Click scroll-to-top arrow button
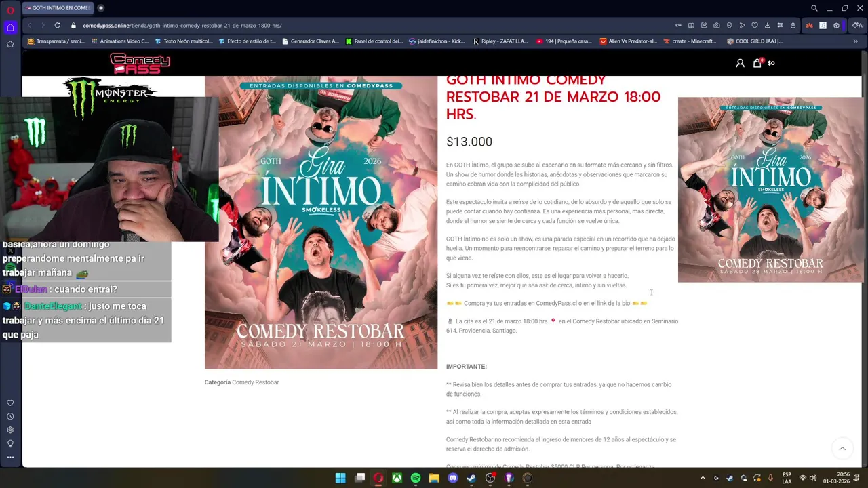868x488 pixels. tap(842, 448)
